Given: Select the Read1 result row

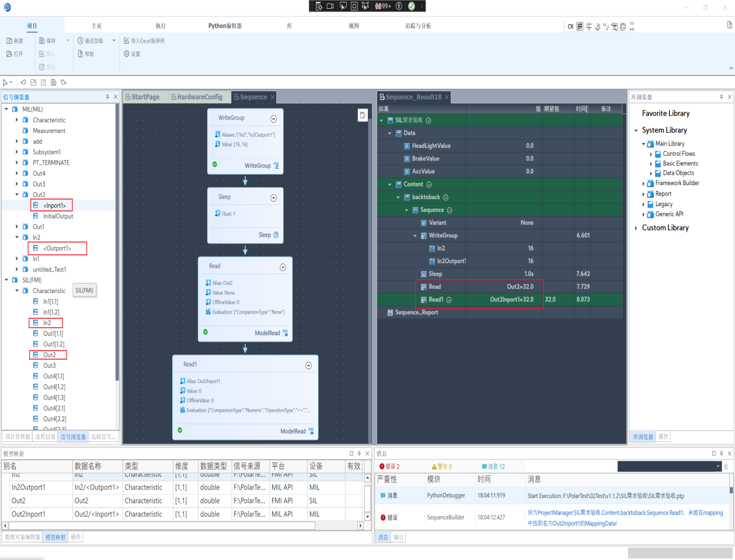Looking at the screenshot, I should coord(499,300).
